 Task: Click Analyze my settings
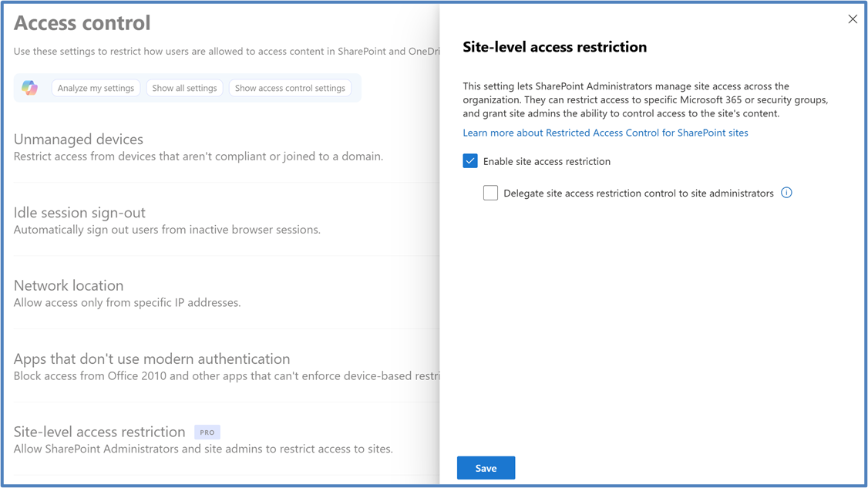point(96,88)
